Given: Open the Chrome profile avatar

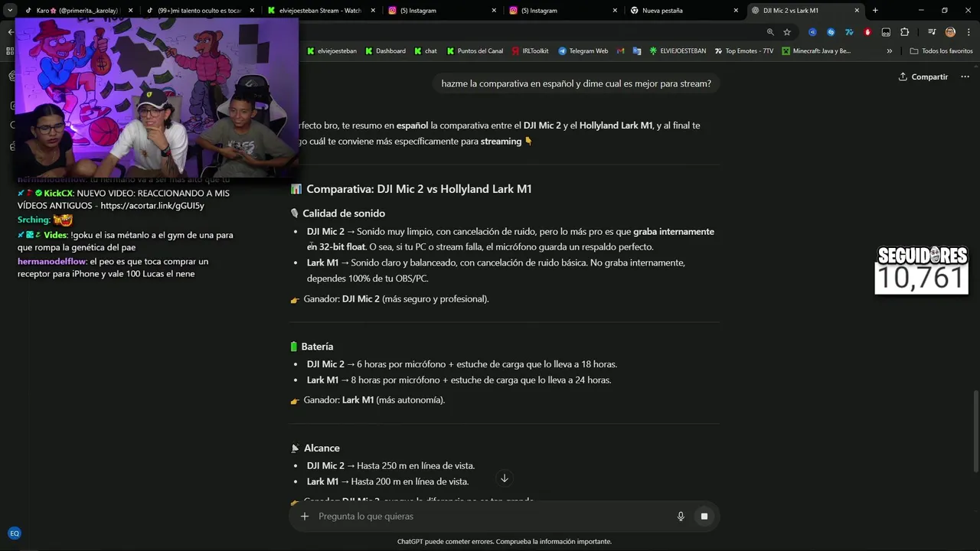Looking at the screenshot, I should [x=950, y=32].
